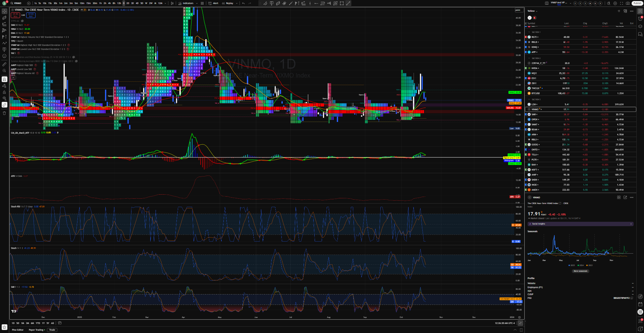Viewport: 644px width, 333px height.
Task: Open the measure ruler tool
Action: (x=4, y=64)
